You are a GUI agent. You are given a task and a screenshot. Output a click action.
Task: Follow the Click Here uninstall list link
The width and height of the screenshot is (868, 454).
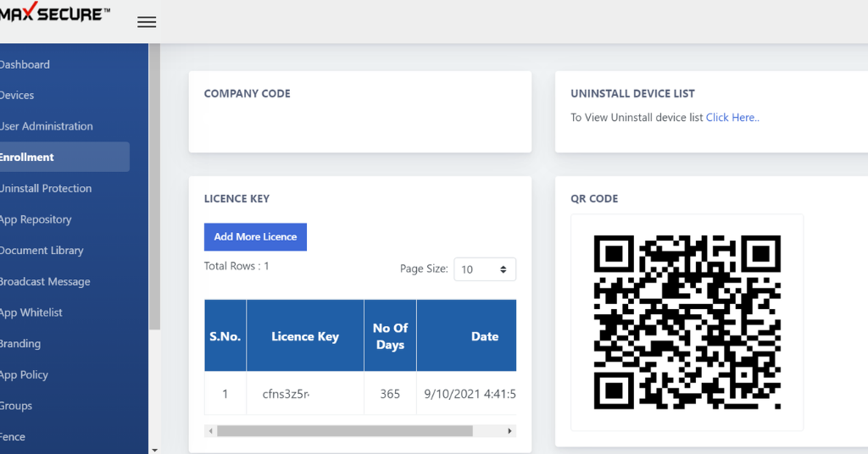click(732, 118)
